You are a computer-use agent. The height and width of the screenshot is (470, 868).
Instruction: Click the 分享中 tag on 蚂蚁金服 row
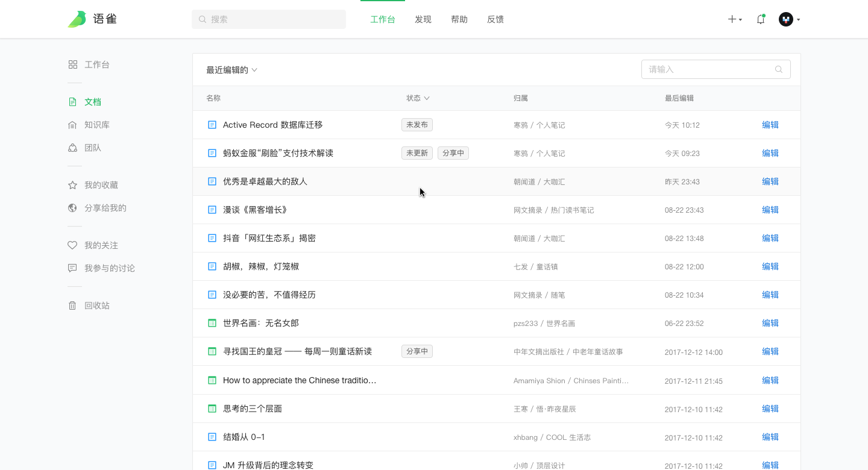pyautogui.click(x=453, y=153)
